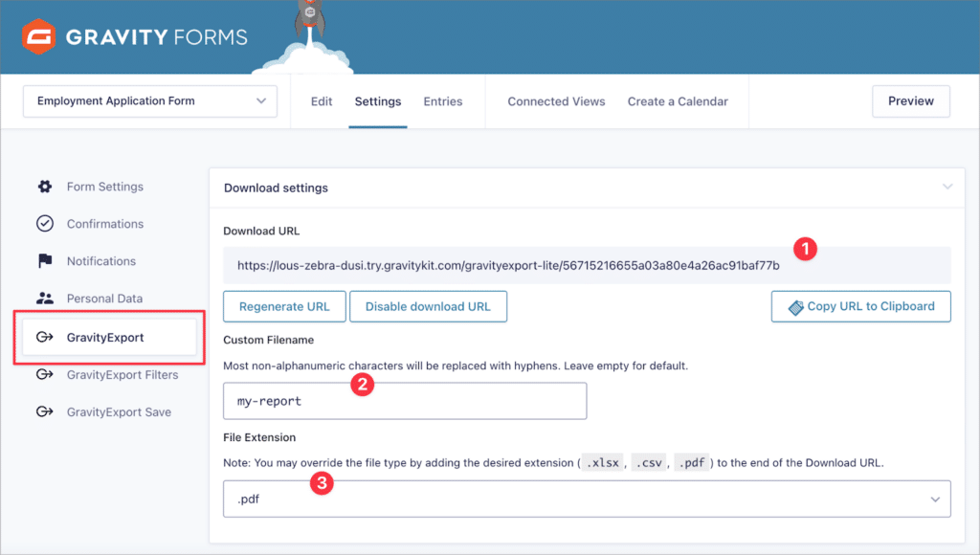The height and width of the screenshot is (555, 980).
Task: Open Personal Data settings
Action: click(x=104, y=299)
